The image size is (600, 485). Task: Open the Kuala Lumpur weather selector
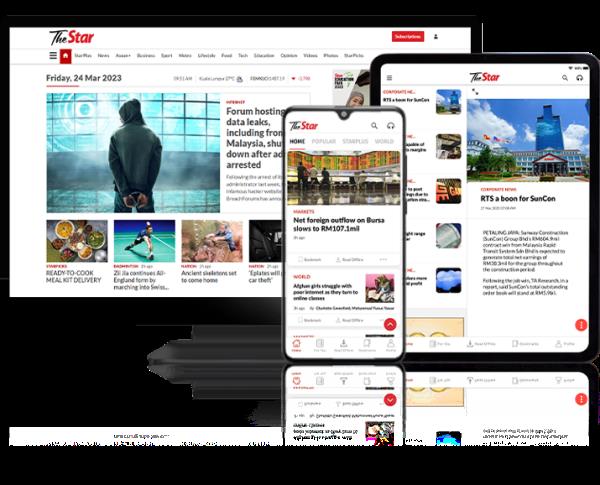[218, 78]
